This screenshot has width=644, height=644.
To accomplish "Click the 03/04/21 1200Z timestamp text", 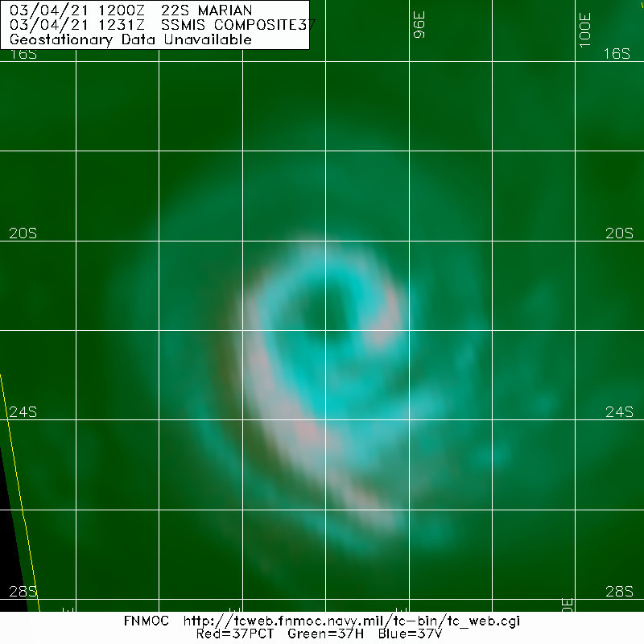I will tap(80, 11).
